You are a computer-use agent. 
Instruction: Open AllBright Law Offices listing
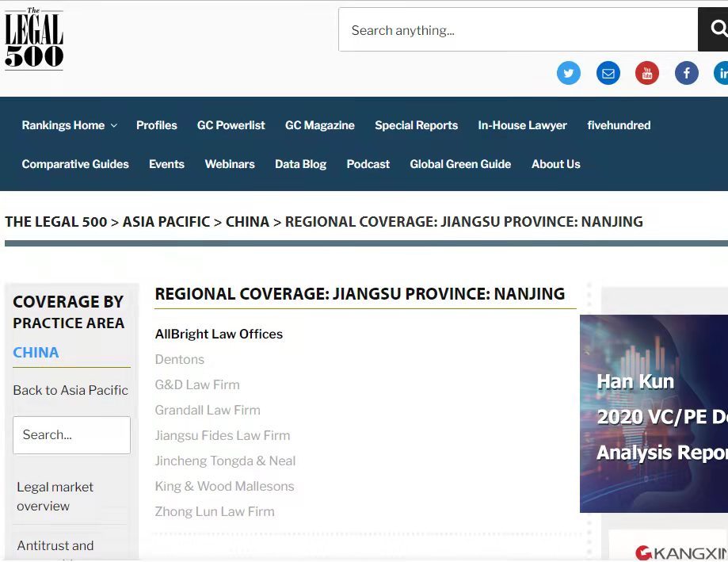(219, 334)
